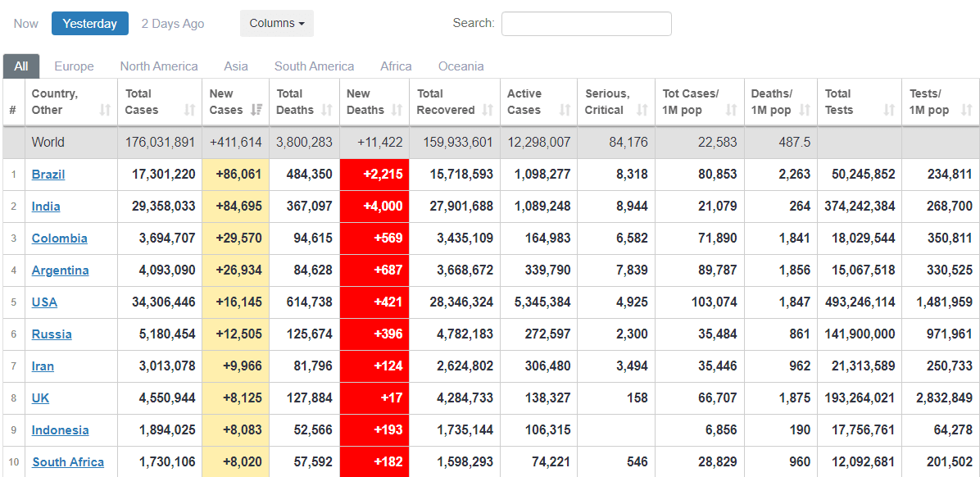Click Active Cases sort icon
The image size is (980, 477).
(565, 110)
